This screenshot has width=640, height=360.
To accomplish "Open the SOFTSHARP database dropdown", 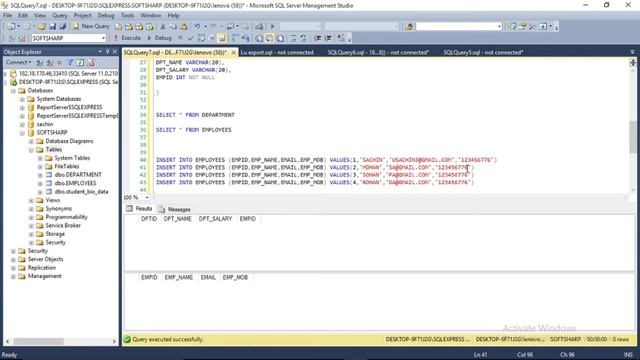I will coord(103,38).
